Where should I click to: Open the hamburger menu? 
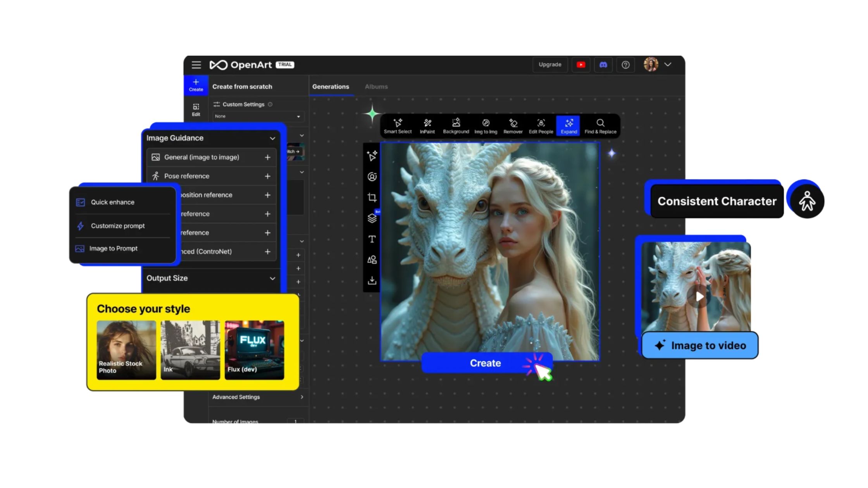[x=196, y=65]
